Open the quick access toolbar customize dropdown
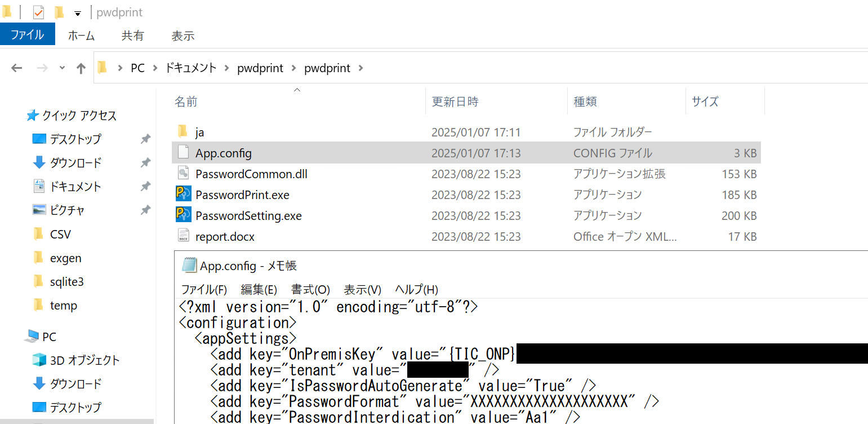 click(x=78, y=13)
